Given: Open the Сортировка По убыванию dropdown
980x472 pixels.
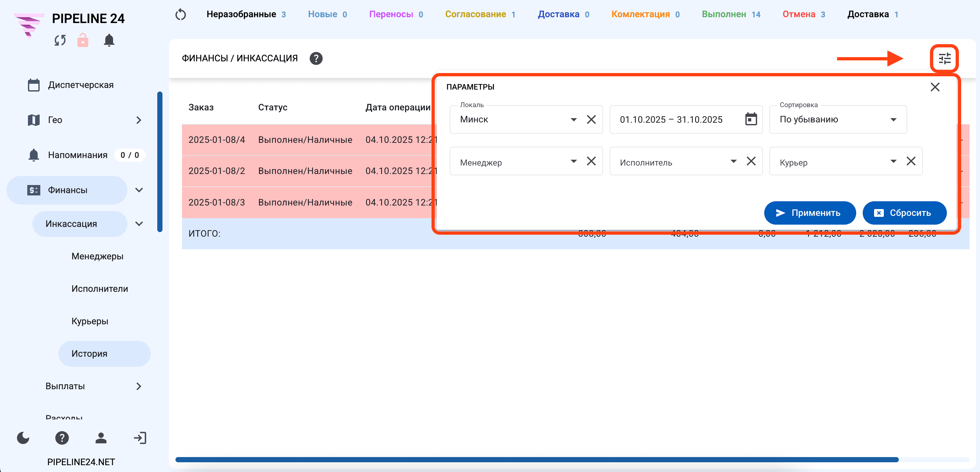Looking at the screenshot, I should pos(838,119).
